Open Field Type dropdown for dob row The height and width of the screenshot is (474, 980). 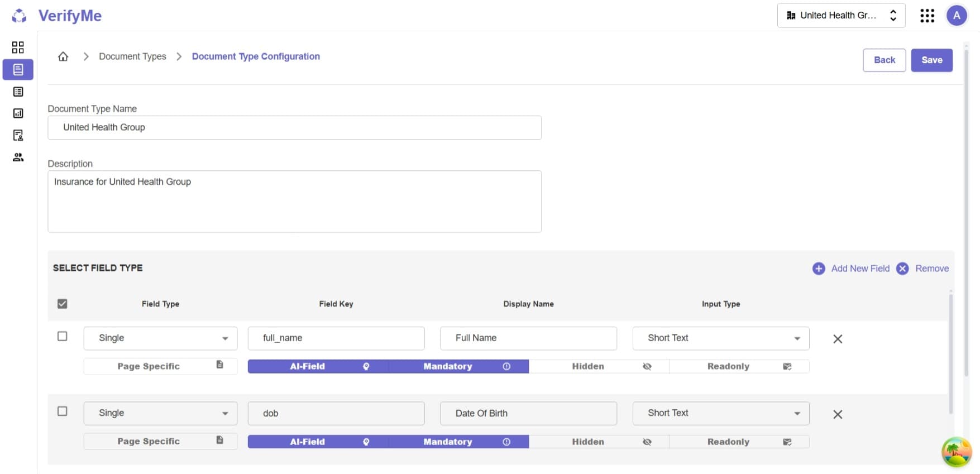[160, 413]
